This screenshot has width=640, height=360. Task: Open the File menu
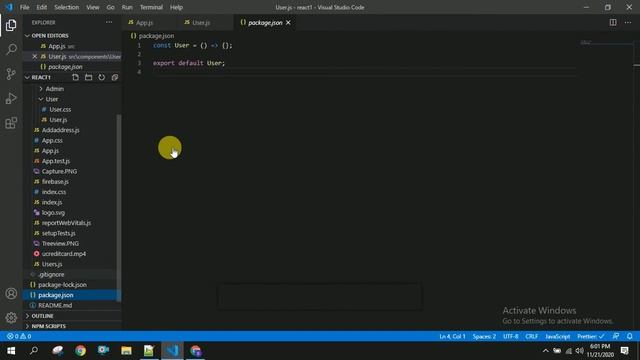pyautogui.click(x=24, y=7)
